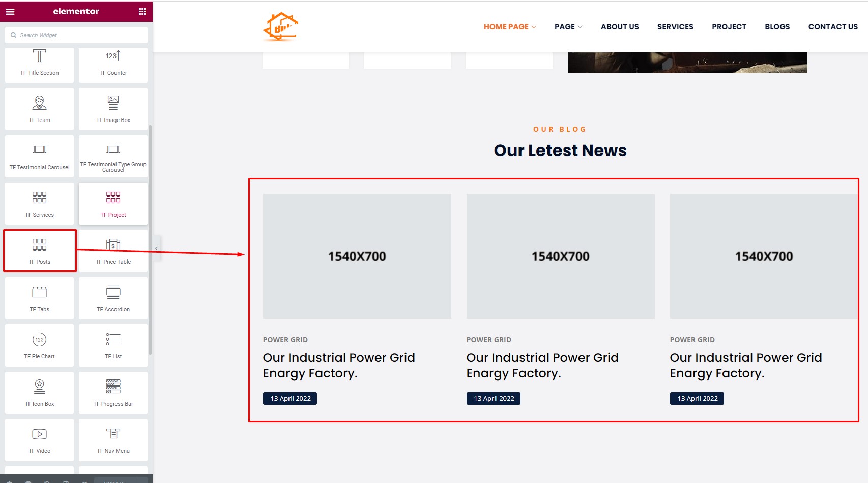Pick the TF Team widget
Image resolution: width=868 pixels, height=483 pixels.
[x=39, y=109]
